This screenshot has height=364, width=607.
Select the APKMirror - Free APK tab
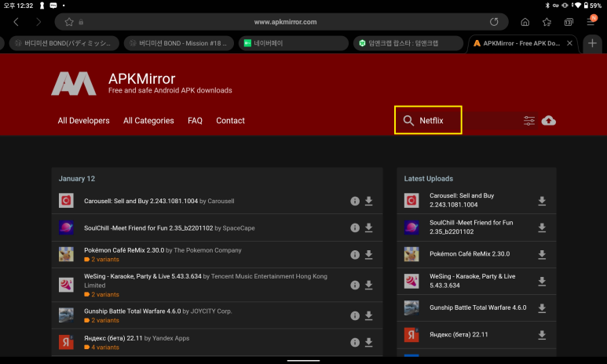click(521, 43)
